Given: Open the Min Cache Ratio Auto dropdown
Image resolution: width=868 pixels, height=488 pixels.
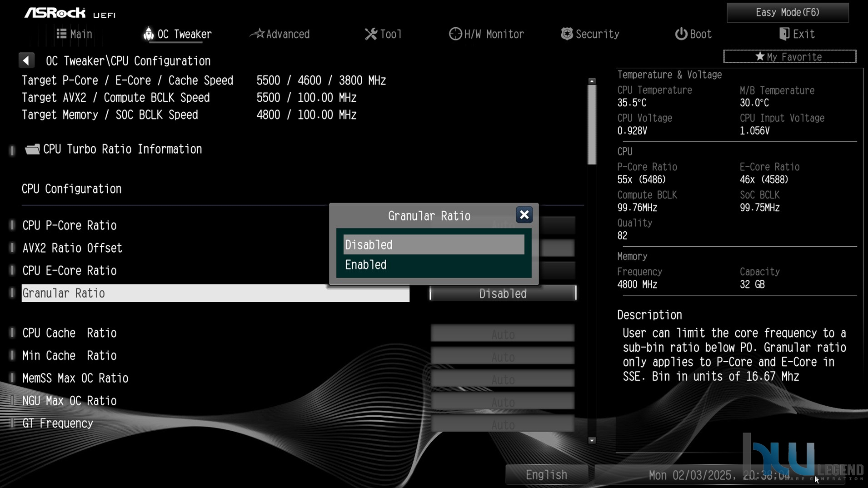Looking at the screenshot, I should pyautogui.click(x=503, y=356).
